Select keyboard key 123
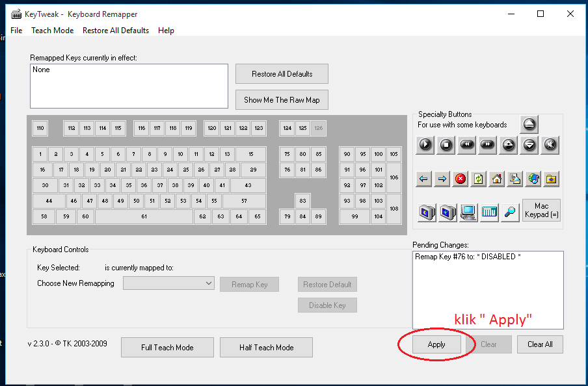The image size is (588, 386). (259, 128)
